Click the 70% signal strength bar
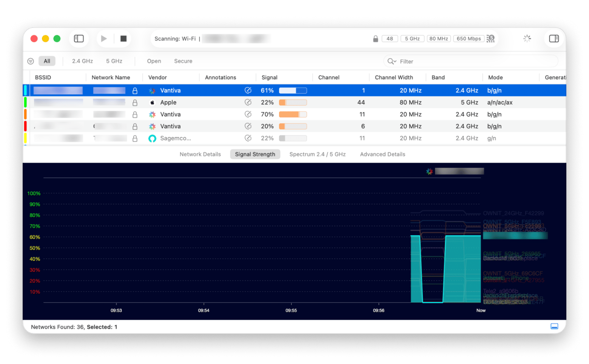This screenshot has width=589, height=364. tap(293, 114)
